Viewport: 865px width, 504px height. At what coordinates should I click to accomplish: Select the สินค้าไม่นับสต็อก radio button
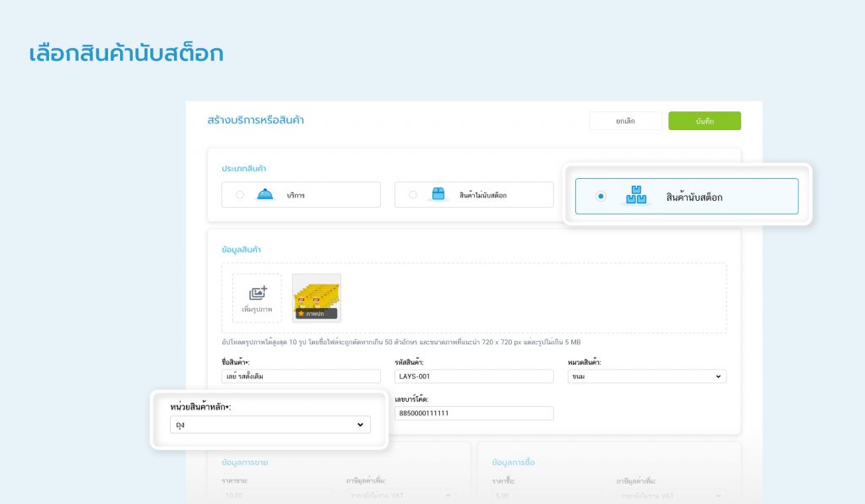pos(412,194)
